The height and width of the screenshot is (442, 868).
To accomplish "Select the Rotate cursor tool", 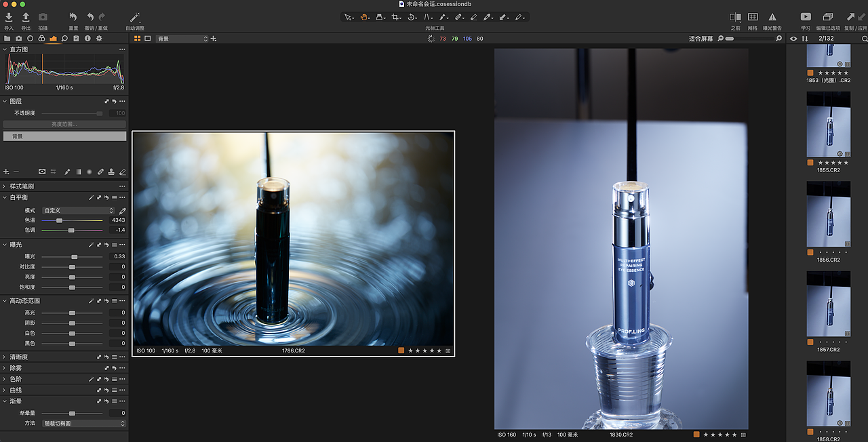I will pos(412,17).
